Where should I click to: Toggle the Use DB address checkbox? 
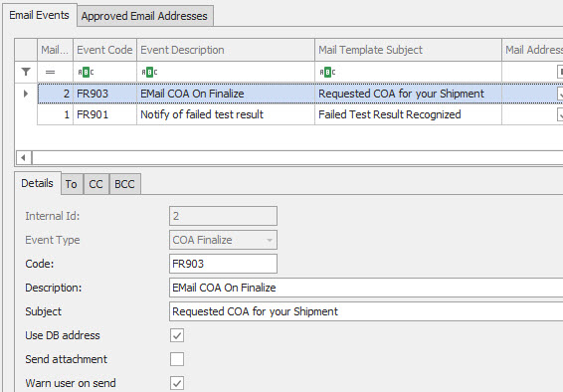(x=177, y=335)
